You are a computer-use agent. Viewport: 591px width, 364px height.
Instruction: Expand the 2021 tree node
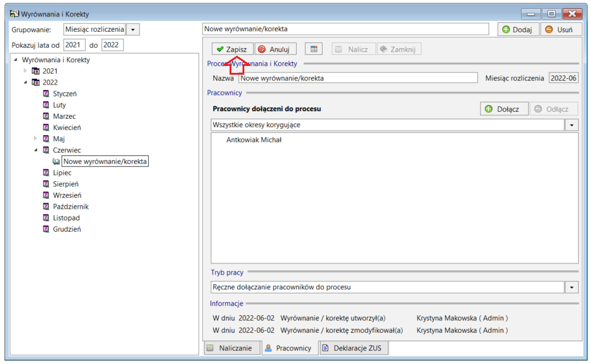[x=25, y=71]
